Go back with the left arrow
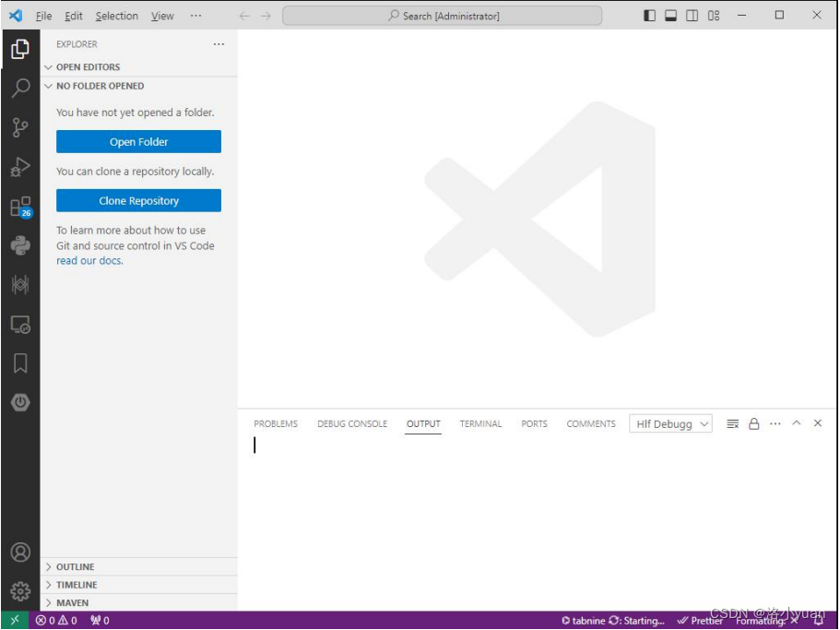Image resolution: width=840 pixels, height=630 pixels. (x=244, y=16)
